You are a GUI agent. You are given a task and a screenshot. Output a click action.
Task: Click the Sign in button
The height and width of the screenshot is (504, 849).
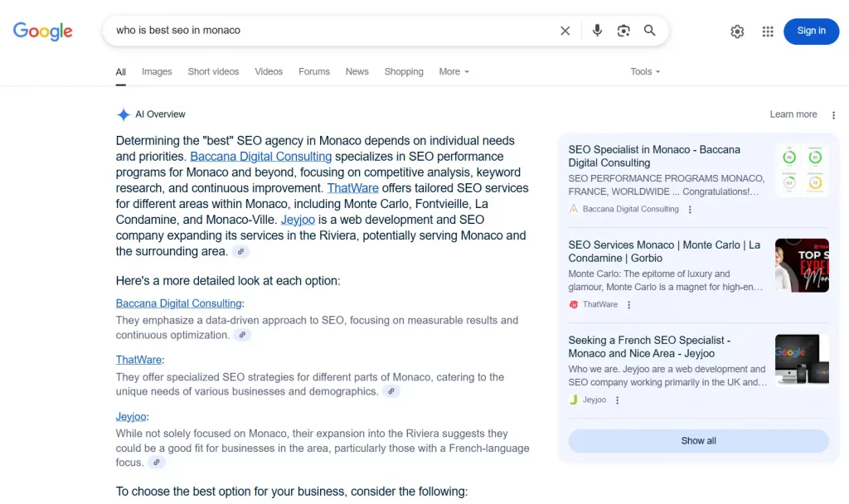811,31
